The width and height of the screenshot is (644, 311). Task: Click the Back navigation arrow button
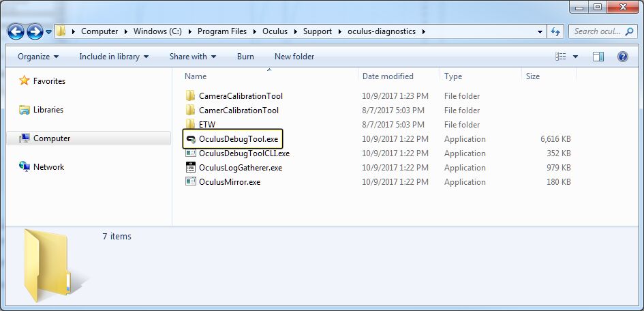coord(16,31)
